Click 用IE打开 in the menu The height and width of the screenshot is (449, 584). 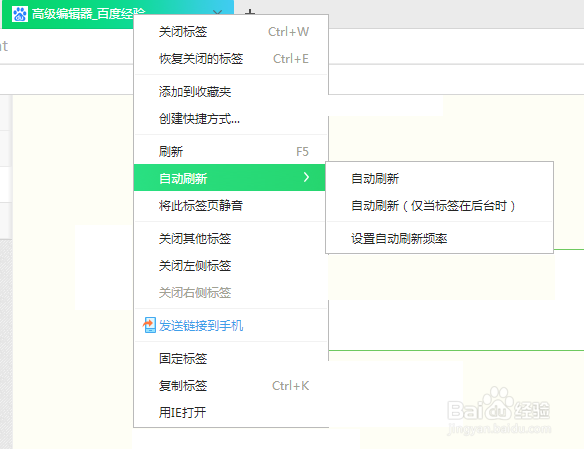click(231, 413)
